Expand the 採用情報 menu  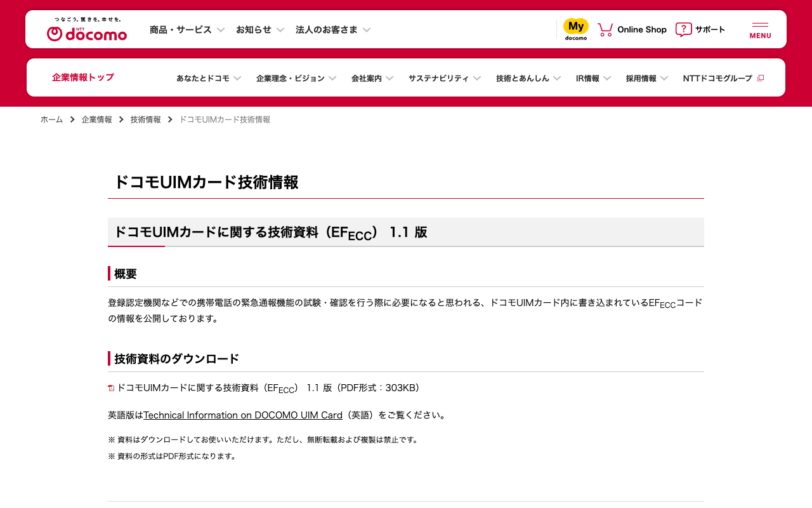(x=647, y=78)
